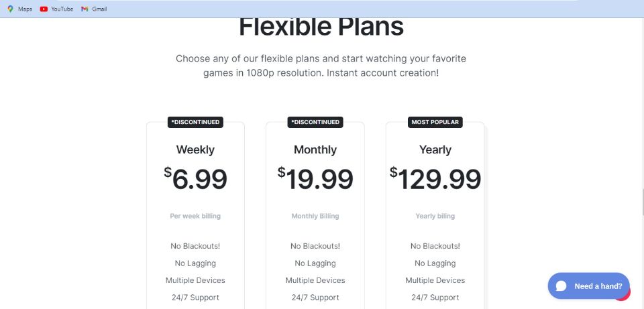Click the Flexible Plans heading
644x309 pixels.
point(321,26)
